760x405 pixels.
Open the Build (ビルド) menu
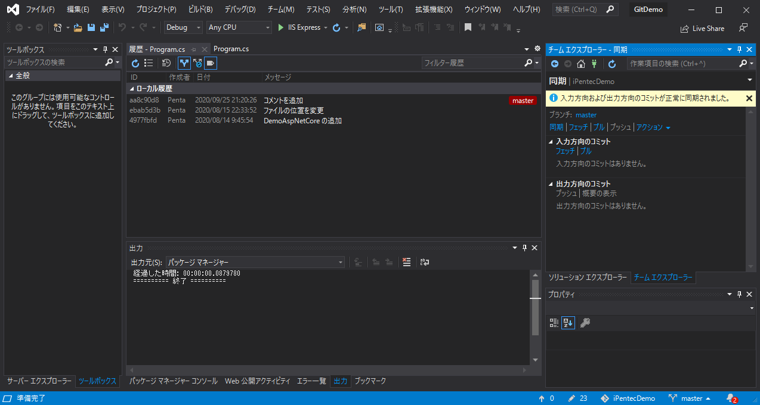click(200, 10)
